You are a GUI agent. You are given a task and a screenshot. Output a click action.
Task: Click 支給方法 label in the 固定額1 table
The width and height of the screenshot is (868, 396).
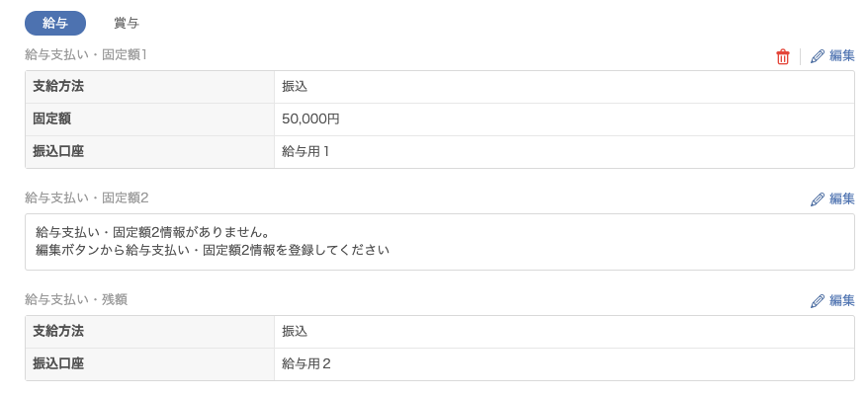coord(58,87)
